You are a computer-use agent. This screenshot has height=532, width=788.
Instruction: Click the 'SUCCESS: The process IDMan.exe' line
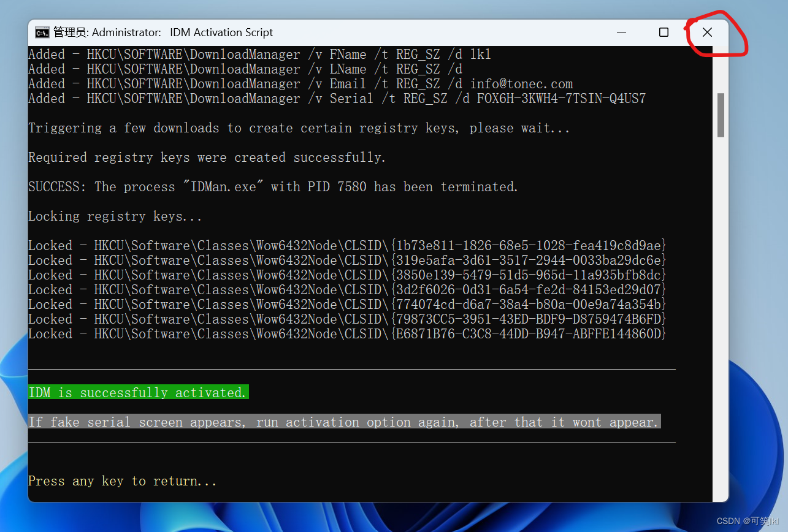[x=274, y=187]
